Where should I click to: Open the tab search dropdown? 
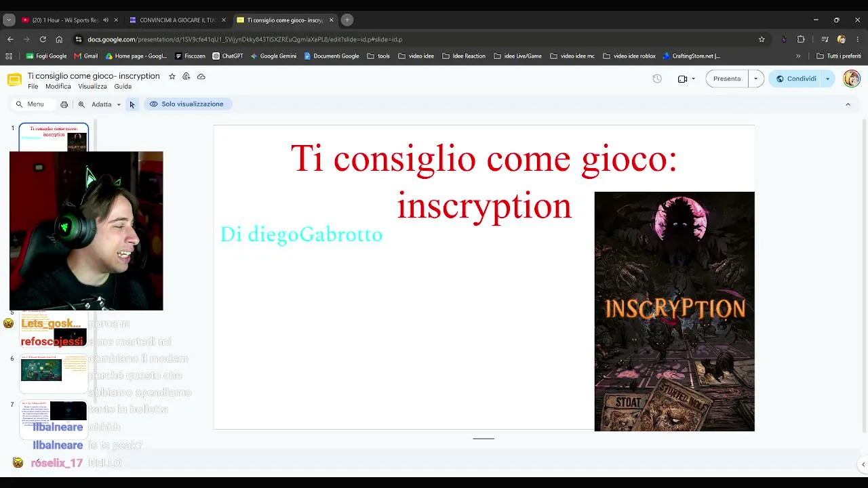(9, 20)
